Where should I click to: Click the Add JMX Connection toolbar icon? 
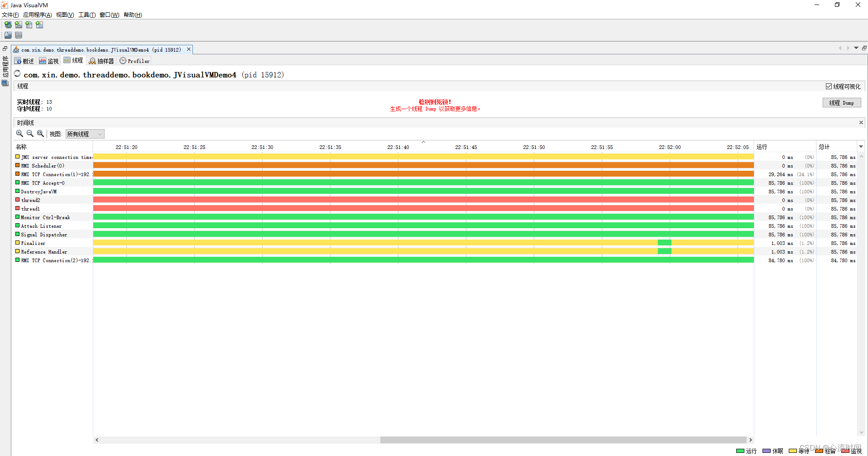tap(19, 25)
